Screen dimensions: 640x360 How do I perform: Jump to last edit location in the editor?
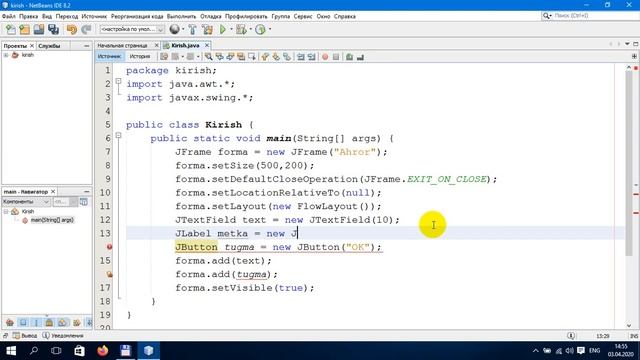click(164, 57)
